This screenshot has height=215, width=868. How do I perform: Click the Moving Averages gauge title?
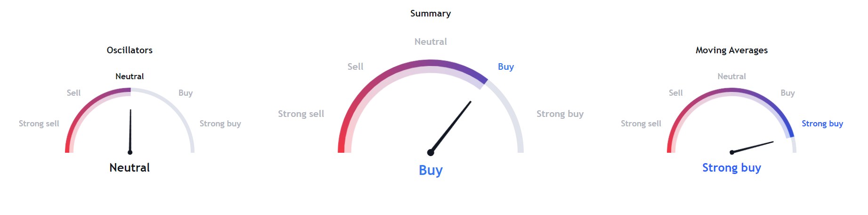click(x=731, y=50)
